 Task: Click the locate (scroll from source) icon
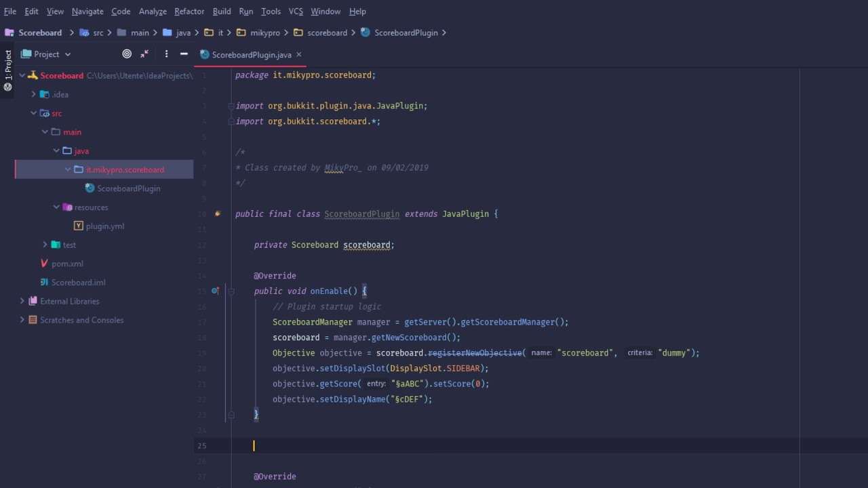(127, 54)
